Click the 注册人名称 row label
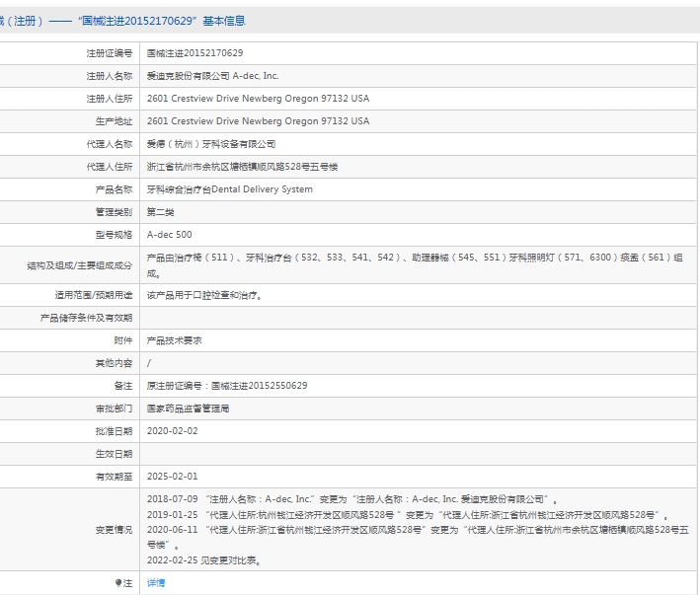 pyautogui.click(x=110, y=76)
